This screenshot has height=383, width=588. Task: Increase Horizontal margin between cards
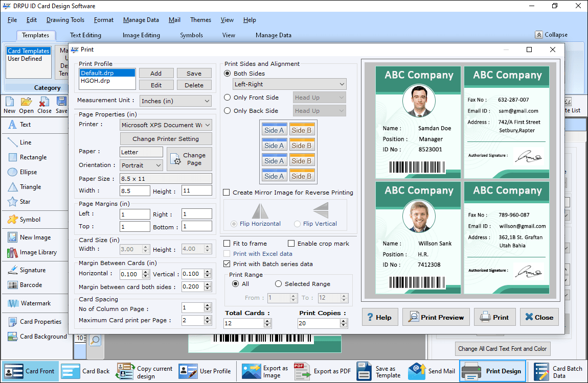pos(146,272)
